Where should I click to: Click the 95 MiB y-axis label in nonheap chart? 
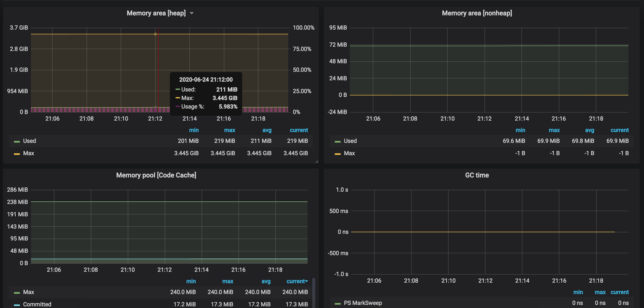pyautogui.click(x=338, y=27)
